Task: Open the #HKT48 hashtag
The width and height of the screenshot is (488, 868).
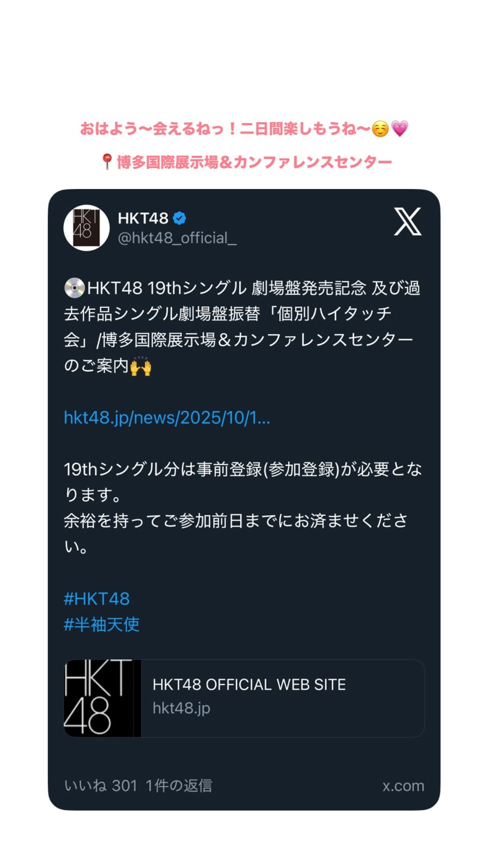Action: coord(97,599)
